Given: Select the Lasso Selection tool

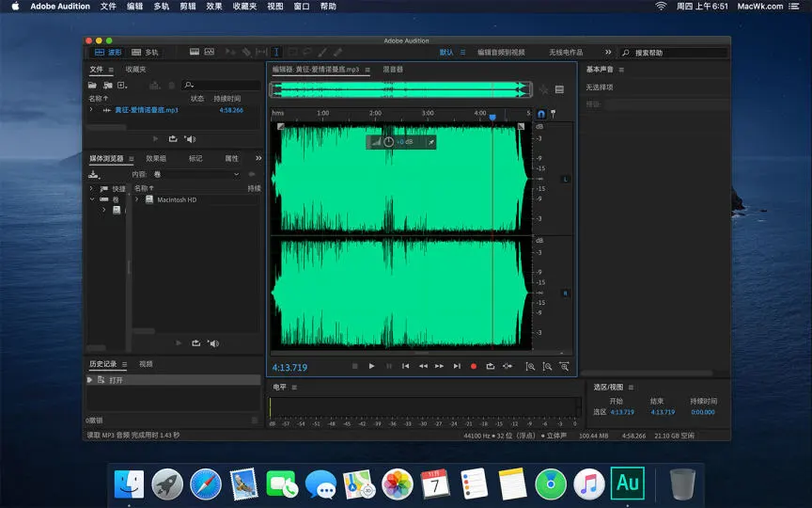Looking at the screenshot, I should point(307,52).
